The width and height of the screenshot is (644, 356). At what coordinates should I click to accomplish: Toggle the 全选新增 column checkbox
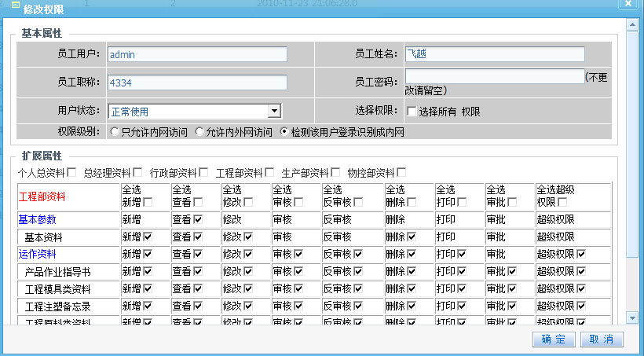pos(148,203)
